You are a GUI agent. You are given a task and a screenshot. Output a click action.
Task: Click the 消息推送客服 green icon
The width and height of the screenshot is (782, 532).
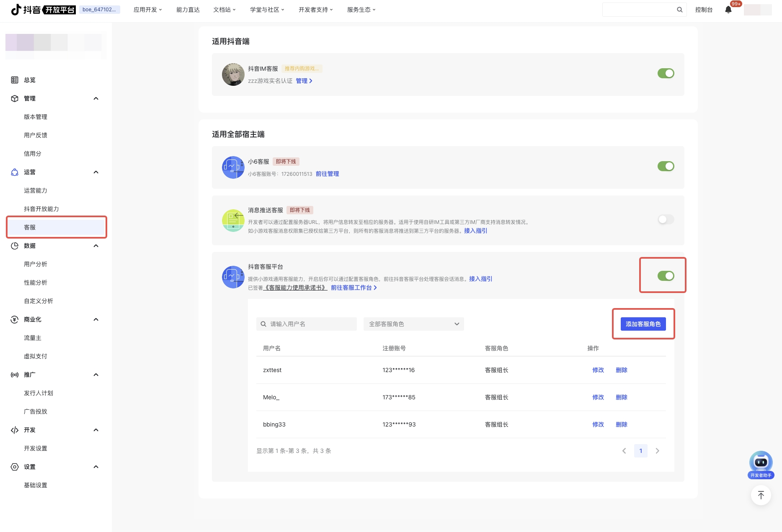233,221
